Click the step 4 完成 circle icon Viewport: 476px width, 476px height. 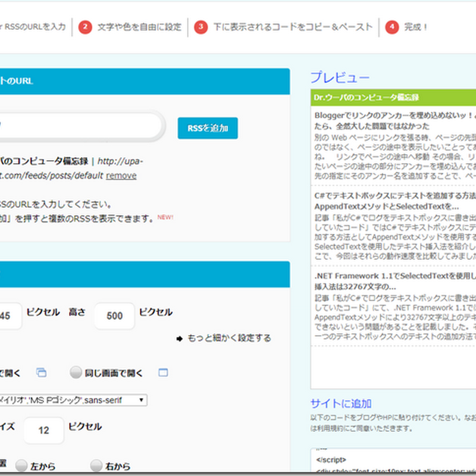[x=392, y=27]
